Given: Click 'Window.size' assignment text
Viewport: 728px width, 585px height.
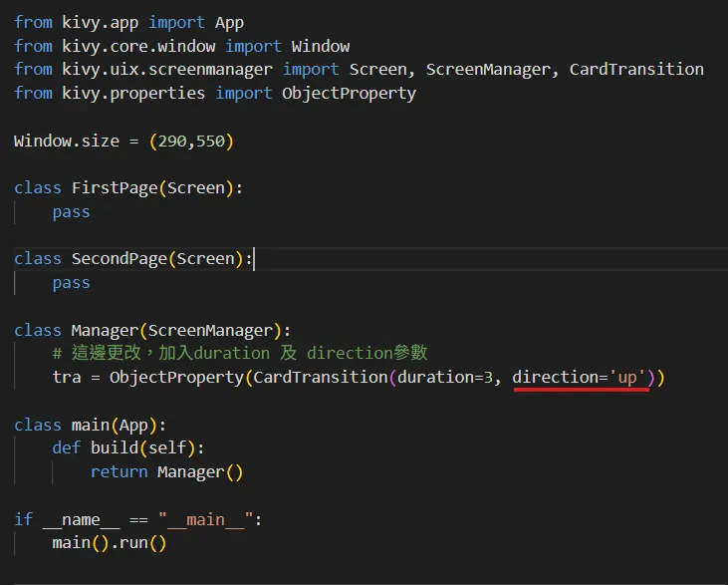Looking at the screenshot, I should coord(67,141).
